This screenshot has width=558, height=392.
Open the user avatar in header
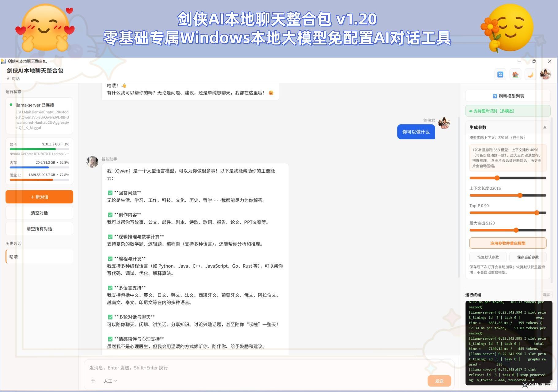(x=545, y=74)
